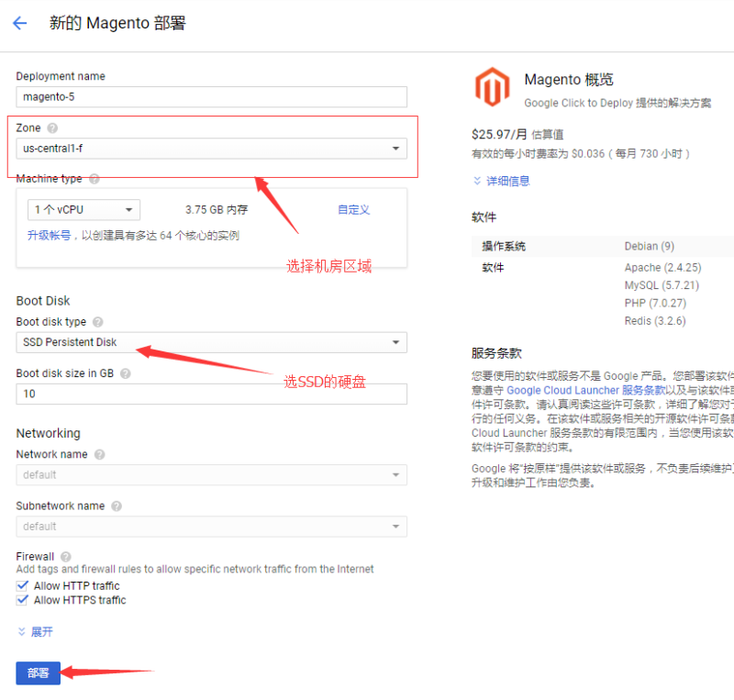
Task: Open help icon next to Zone
Action: point(52,128)
